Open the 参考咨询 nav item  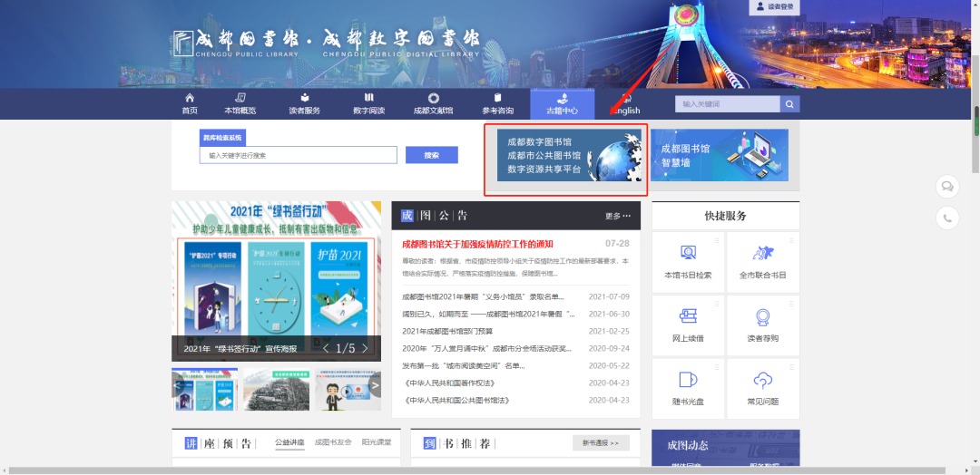pos(497,103)
